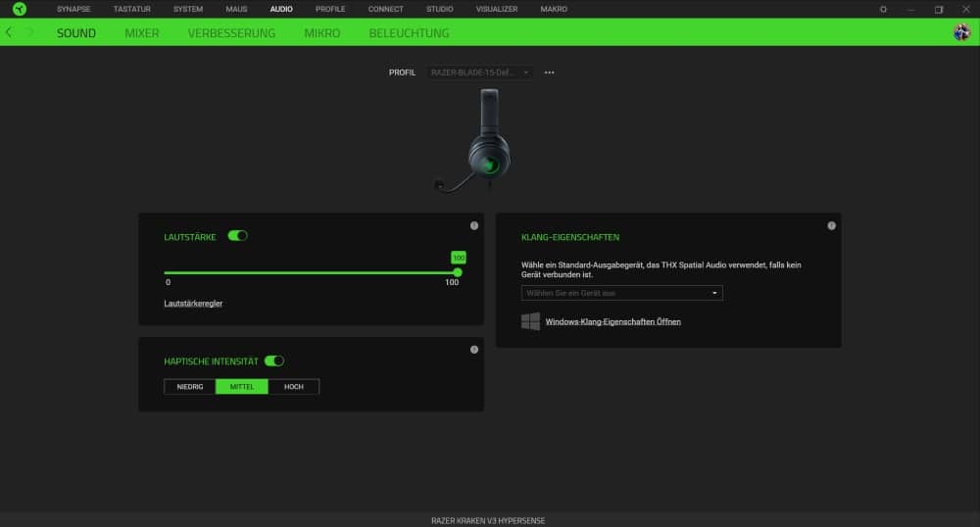Select Niedrig haptic intensity
This screenshot has height=527, width=980.
pyautogui.click(x=190, y=387)
